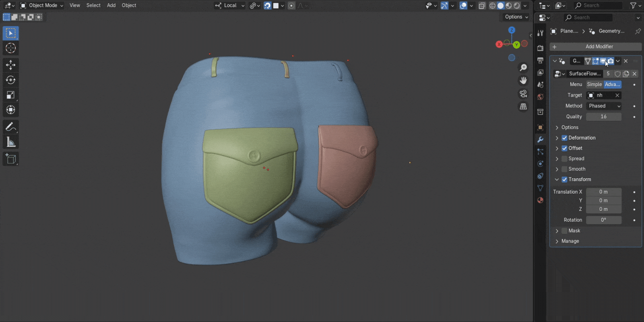Toggle modifier viewport display
Viewport: 644px width, 322px height.
click(x=603, y=61)
